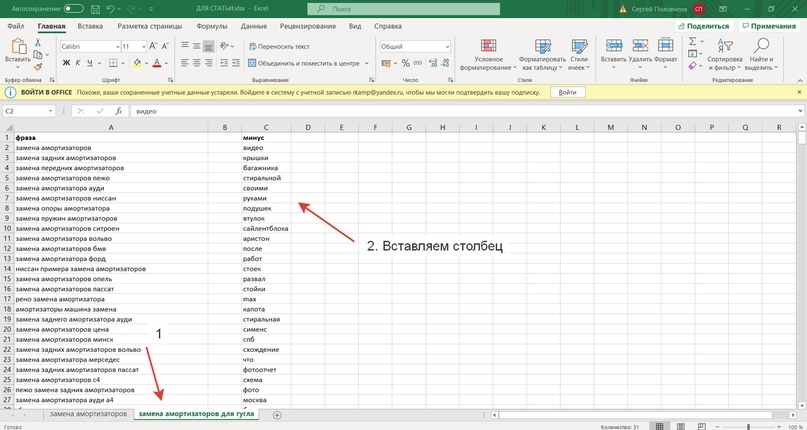
Task: Switch to the Формулы tab
Action: click(x=212, y=26)
